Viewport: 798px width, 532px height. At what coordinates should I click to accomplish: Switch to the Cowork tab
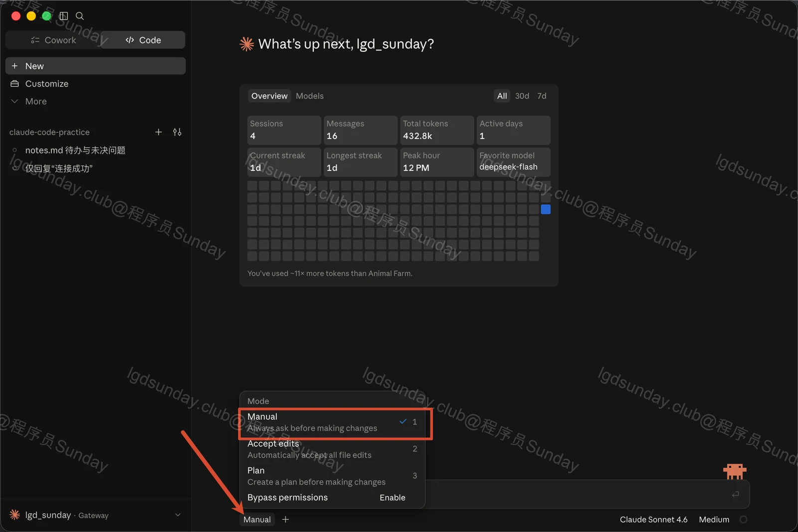tap(53, 40)
